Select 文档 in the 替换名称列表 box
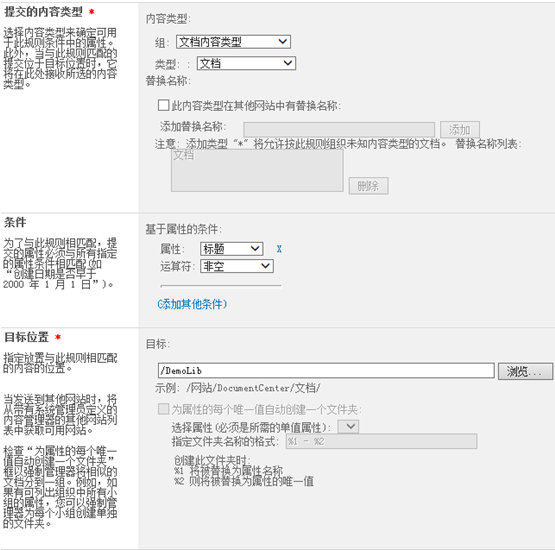 183,155
